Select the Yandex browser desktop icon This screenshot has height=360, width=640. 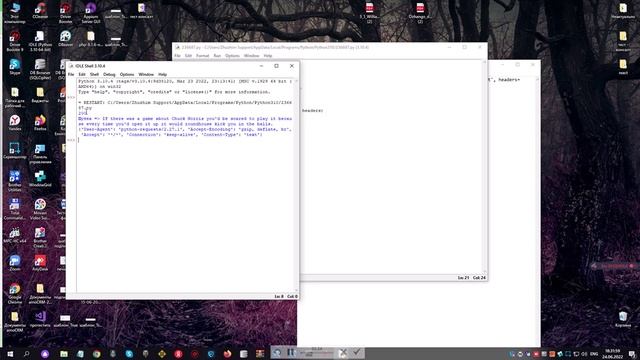[x=15, y=122]
